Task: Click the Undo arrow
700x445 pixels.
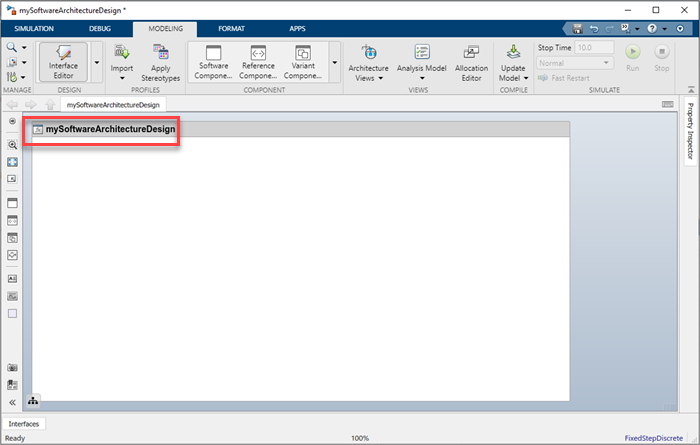Action: pyautogui.click(x=594, y=29)
